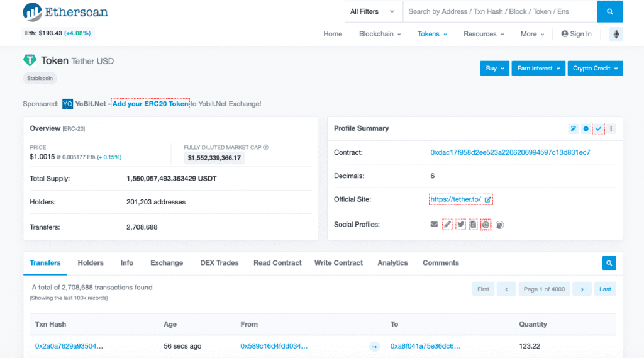
Task: Expand the Resources menu
Action: (x=484, y=34)
